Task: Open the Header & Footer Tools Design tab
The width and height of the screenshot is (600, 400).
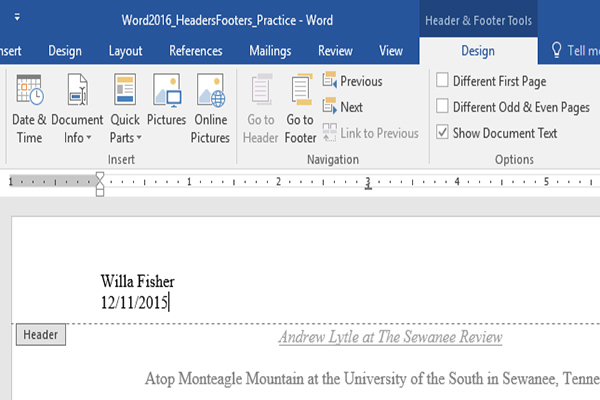Action: pyautogui.click(x=478, y=51)
